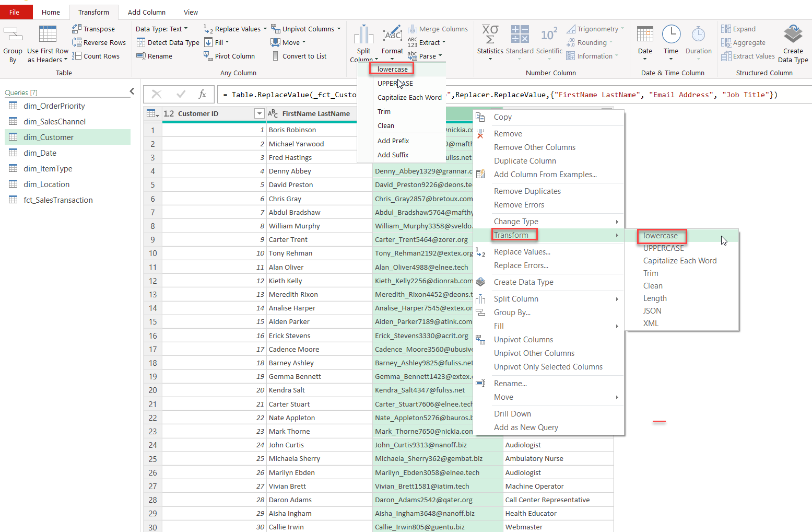This screenshot has width=812, height=532.
Task: Click into the formula bar text
Action: click(x=514, y=95)
